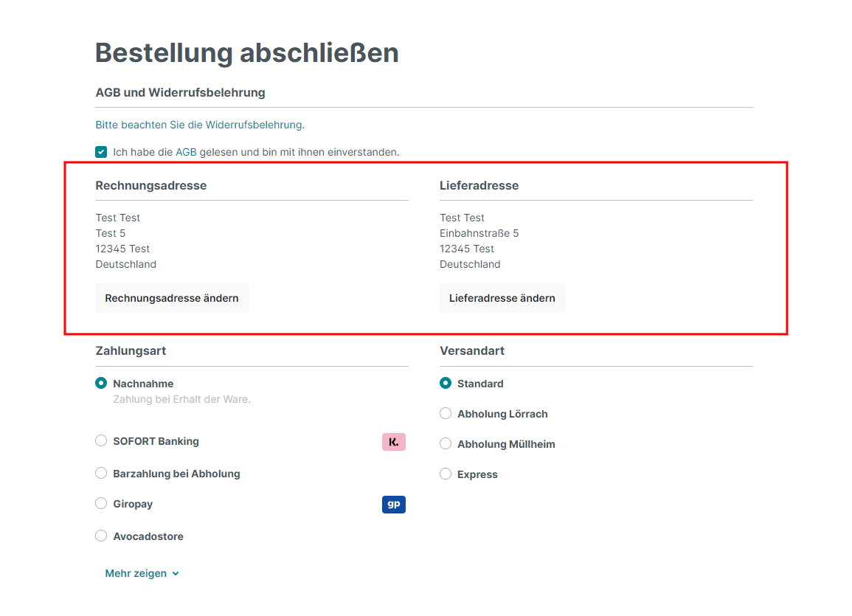Click the Giropay blue logo icon
The image size is (852, 616).
(394, 505)
